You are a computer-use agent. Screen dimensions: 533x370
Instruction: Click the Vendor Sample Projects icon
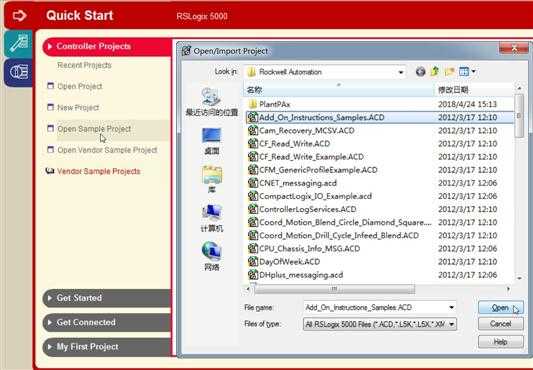pyautogui.click(x=50, y=171)
